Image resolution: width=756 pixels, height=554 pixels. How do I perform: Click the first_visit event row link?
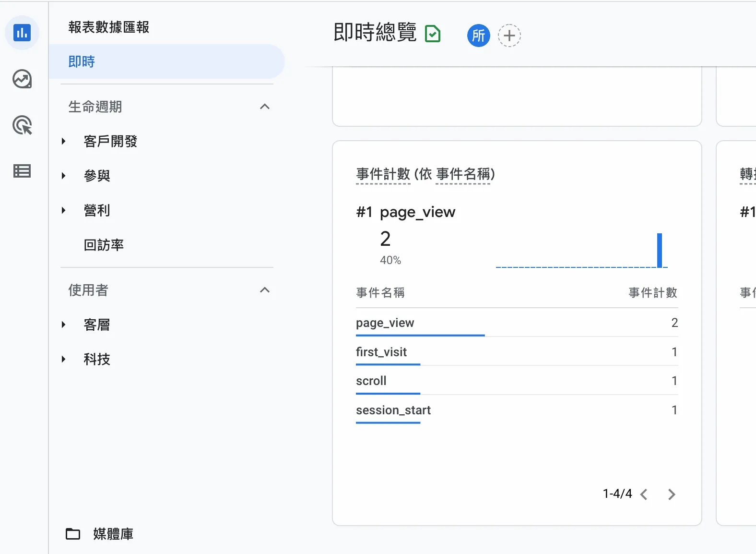click(x=381, y=352)
